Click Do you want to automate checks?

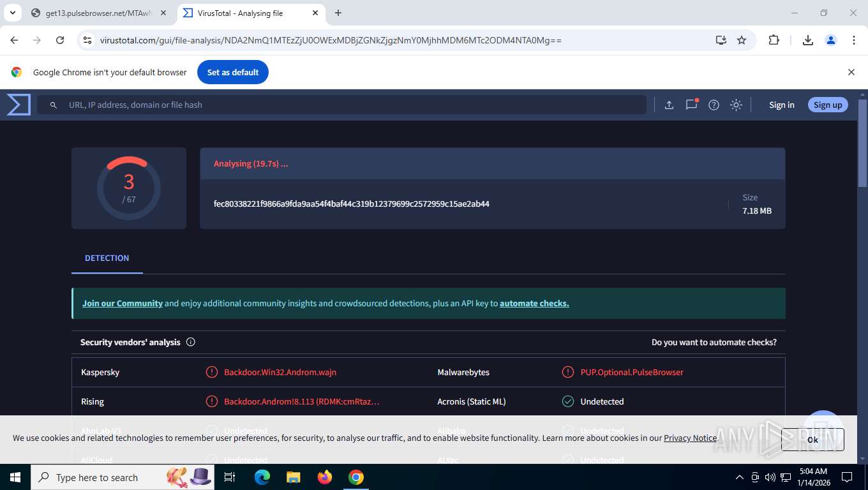click(x=714, y=342)
